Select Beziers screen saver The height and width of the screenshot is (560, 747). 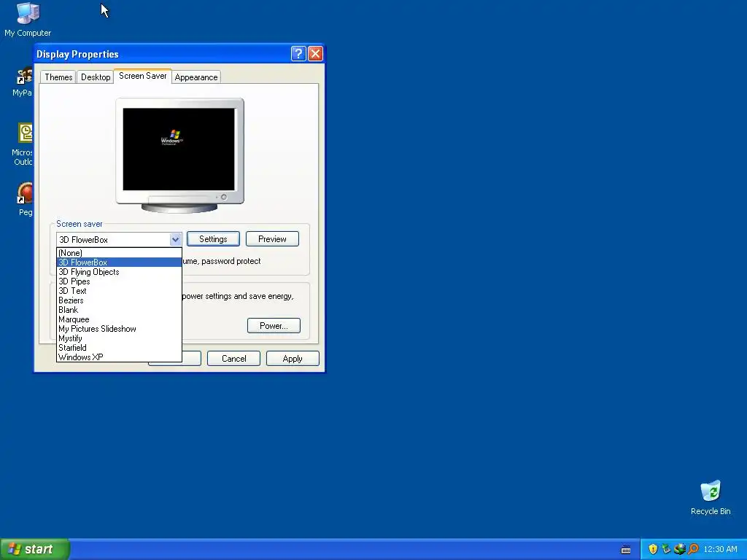[x=119, y=300]
